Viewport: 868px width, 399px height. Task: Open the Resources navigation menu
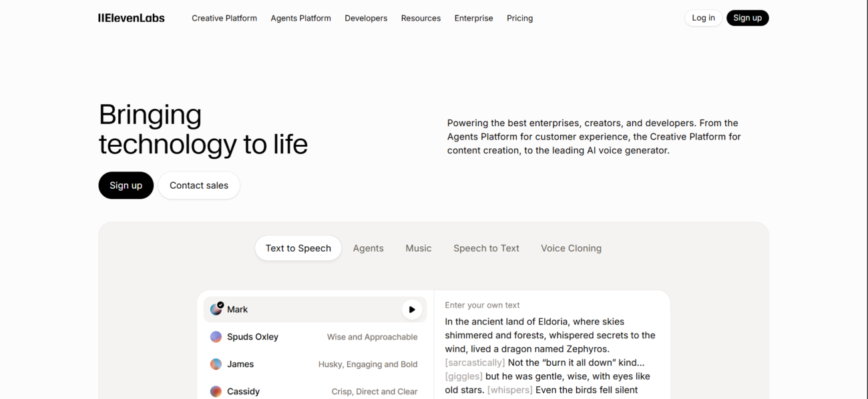pyautogui.click(x=421, y=18)
